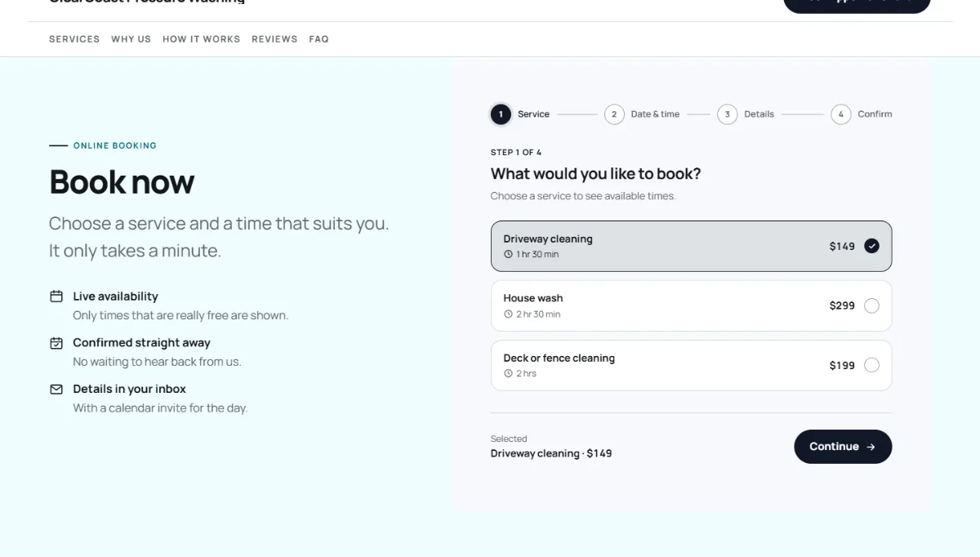Select the House wash radio button

point(871,305)
